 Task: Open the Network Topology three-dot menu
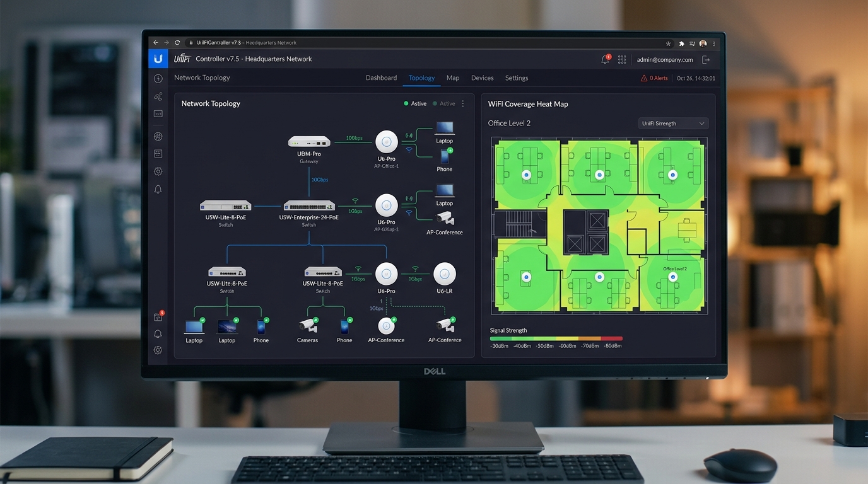463,103
